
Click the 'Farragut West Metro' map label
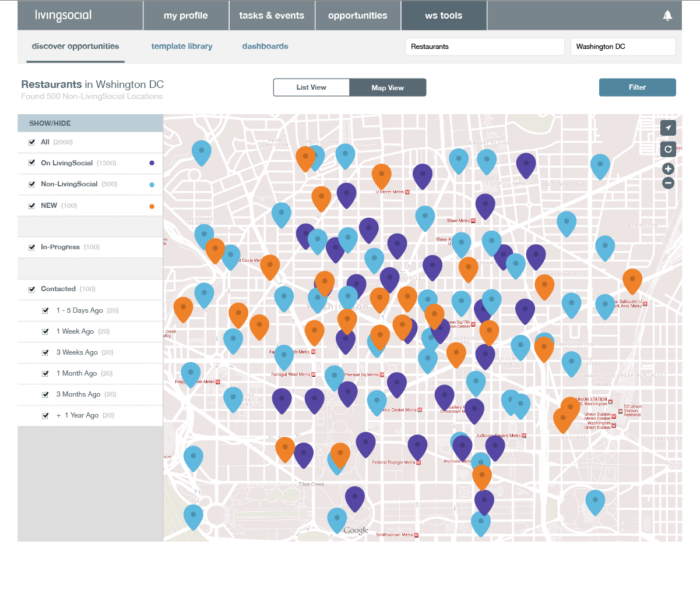click(291, 374)
